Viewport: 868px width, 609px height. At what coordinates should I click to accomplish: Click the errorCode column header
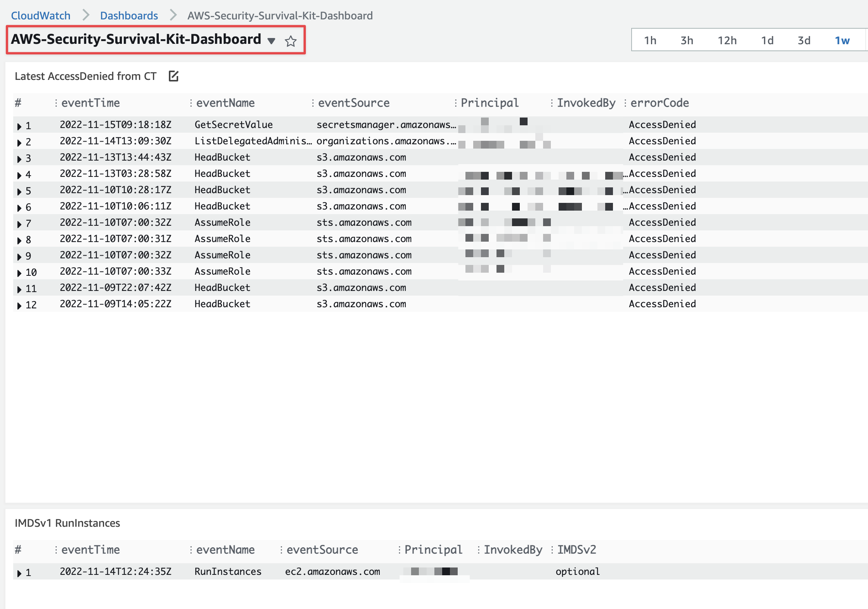pyautogui.click(x=660, y=103)
